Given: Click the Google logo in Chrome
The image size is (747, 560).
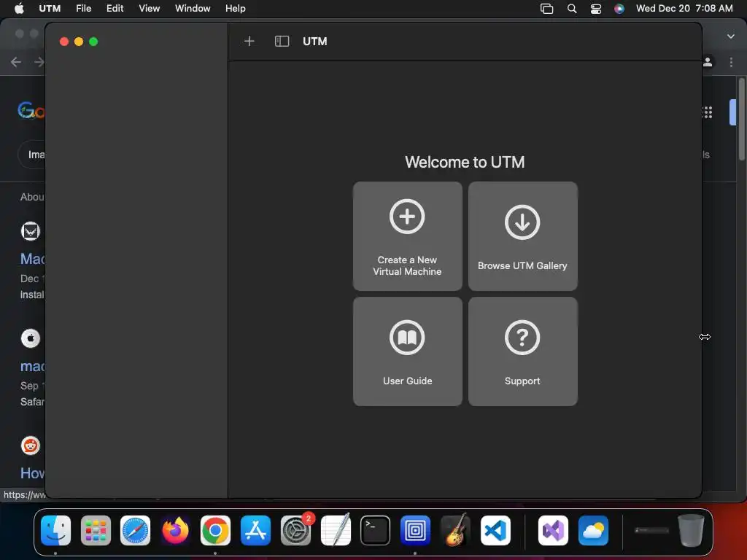Looking at the screenshot, I should [31, 111].
